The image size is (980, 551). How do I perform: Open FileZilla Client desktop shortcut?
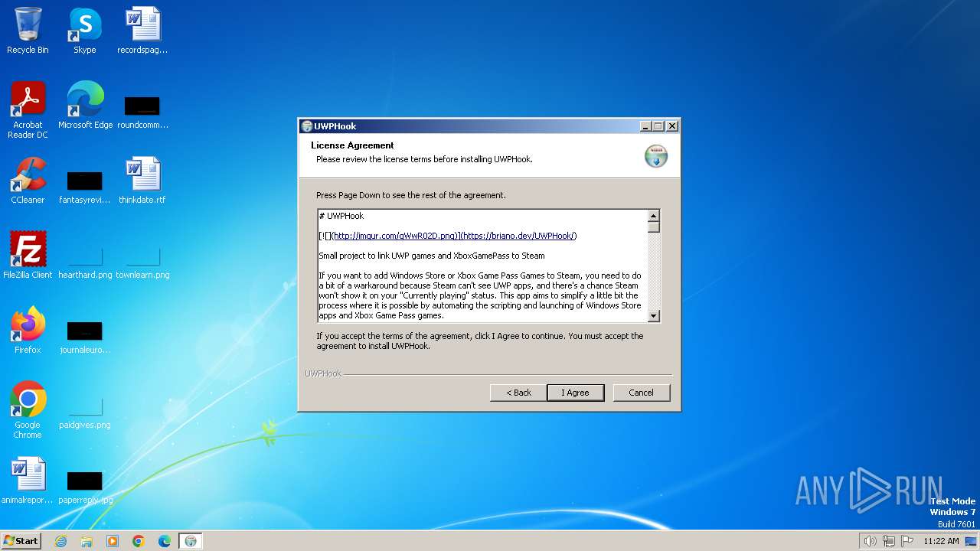(28, 256)
